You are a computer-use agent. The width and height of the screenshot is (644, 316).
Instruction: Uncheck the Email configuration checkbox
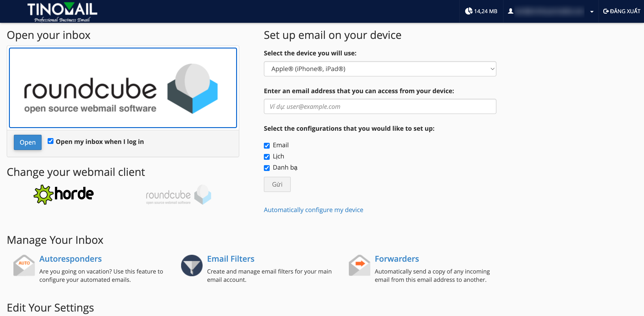[x=267, y=145]
